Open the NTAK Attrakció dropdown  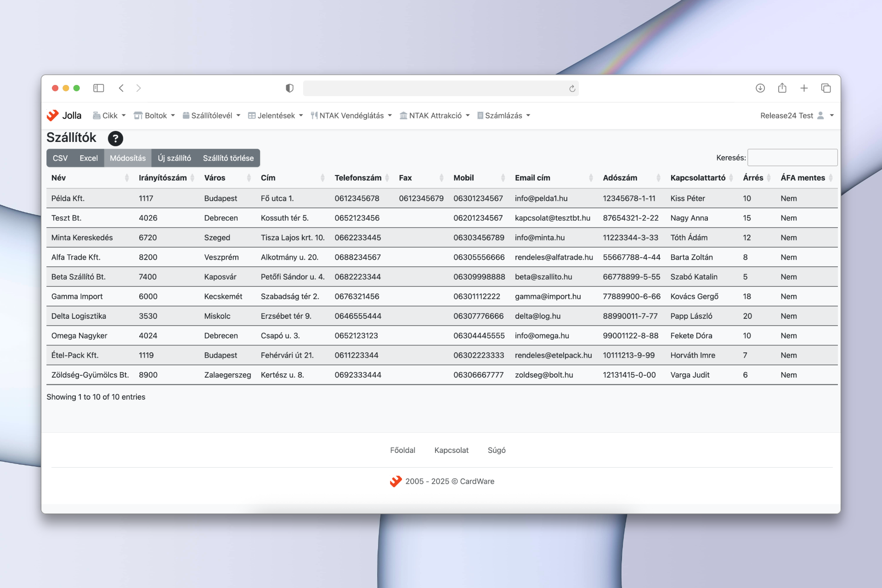coord(435,116)
